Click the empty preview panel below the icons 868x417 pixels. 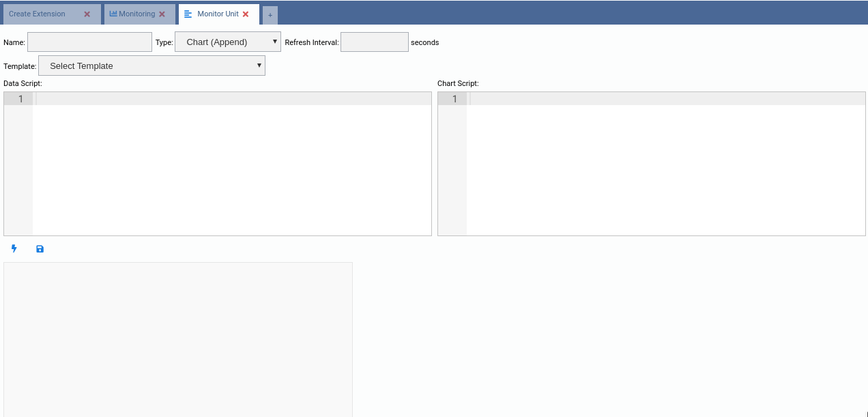tap(177, 338)
